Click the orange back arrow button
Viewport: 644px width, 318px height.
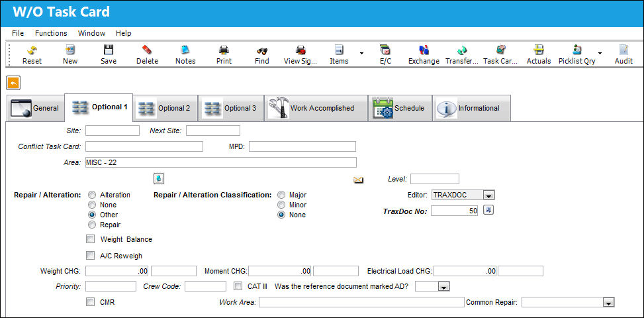tap(13, 83)
